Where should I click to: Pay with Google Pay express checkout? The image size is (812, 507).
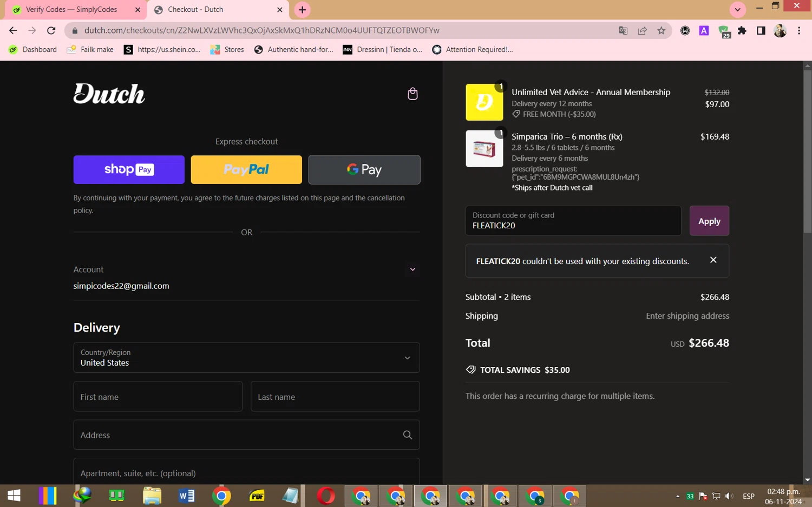364,169
